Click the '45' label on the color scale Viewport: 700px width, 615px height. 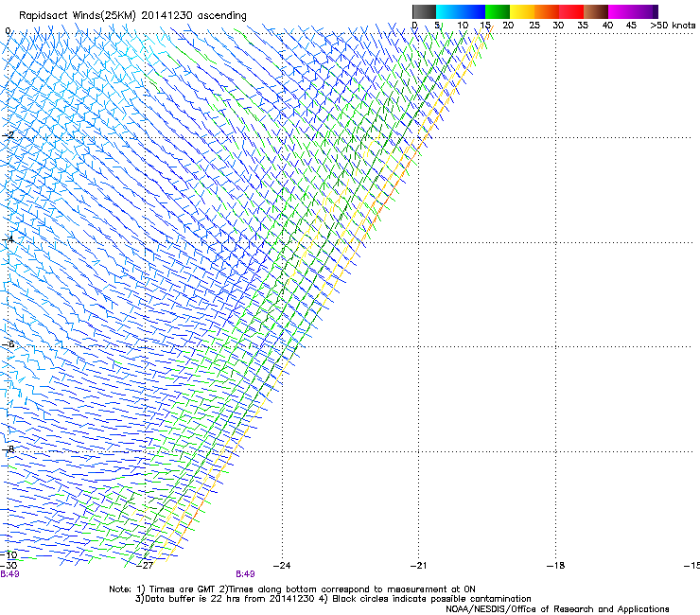pyautogui.click(x=631, y=26)
